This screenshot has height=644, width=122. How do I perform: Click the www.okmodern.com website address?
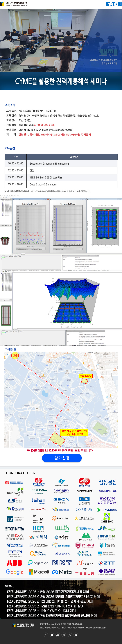(96, 627)
